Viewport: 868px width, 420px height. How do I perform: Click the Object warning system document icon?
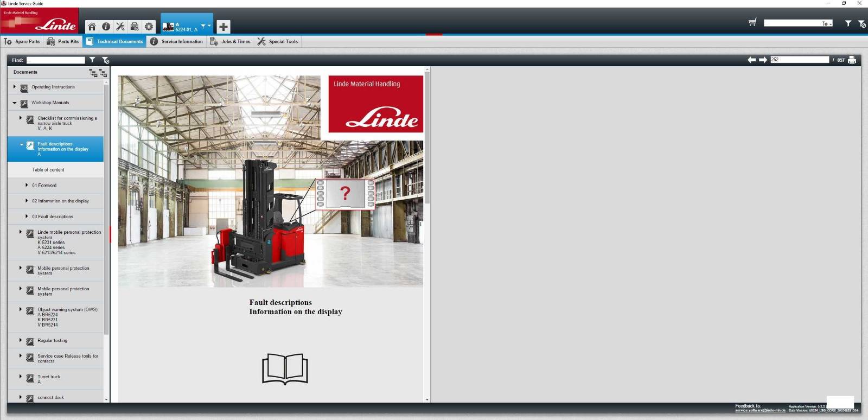pos(30,311)
